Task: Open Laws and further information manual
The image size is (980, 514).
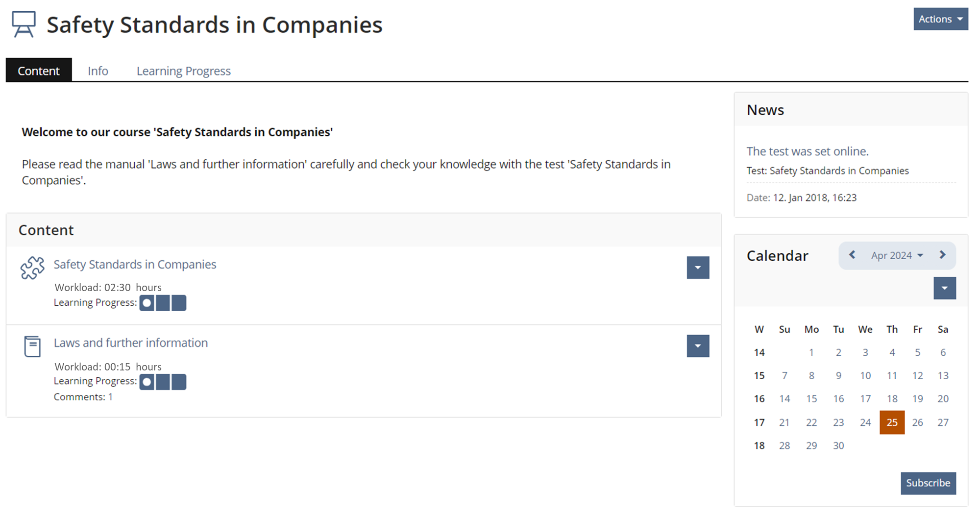Action: [131, 343]
